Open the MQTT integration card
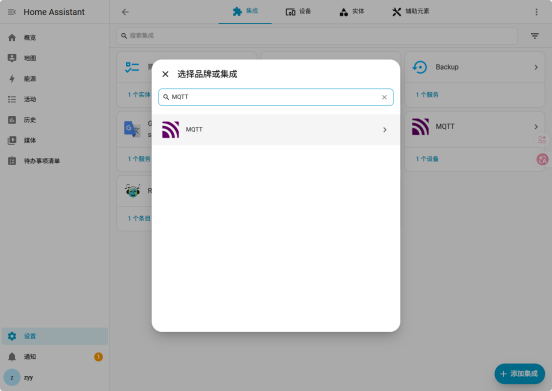 (x=474, y=127)
